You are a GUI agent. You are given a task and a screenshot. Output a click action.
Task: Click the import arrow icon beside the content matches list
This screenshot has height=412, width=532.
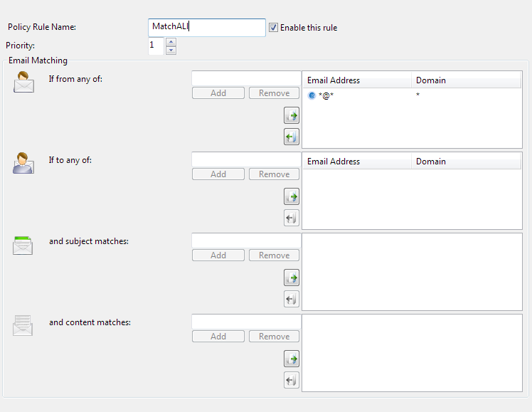point(291,359)
